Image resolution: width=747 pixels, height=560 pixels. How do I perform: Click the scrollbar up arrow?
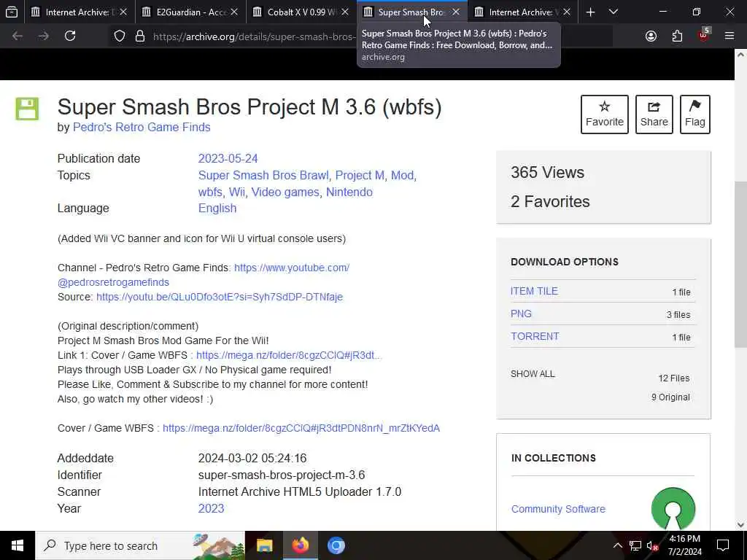740,55
